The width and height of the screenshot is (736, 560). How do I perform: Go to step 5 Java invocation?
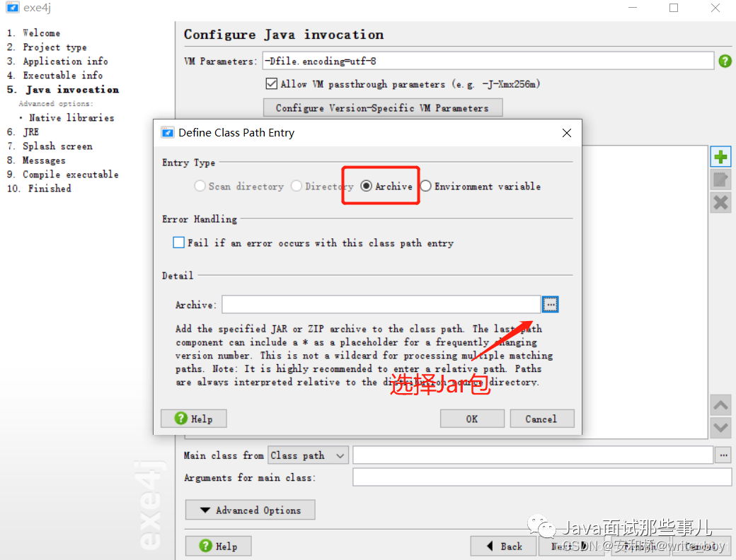click(63, 89)
